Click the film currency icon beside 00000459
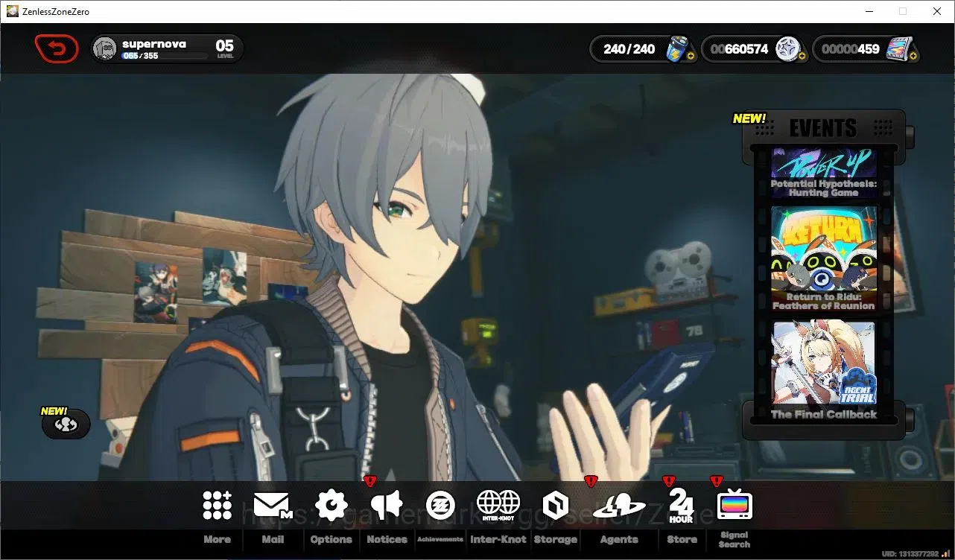Image resolution: width=955 pixels, height=560 pixels. tap(898, 49)
